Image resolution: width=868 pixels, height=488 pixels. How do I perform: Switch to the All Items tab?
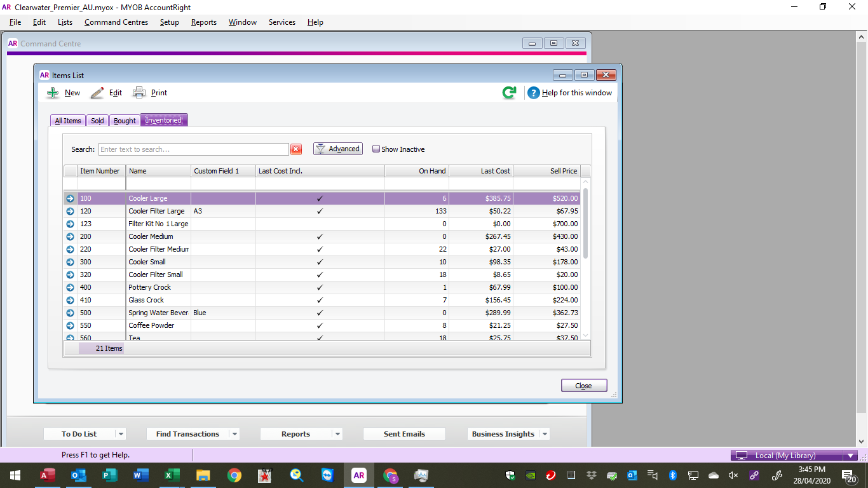68,121
